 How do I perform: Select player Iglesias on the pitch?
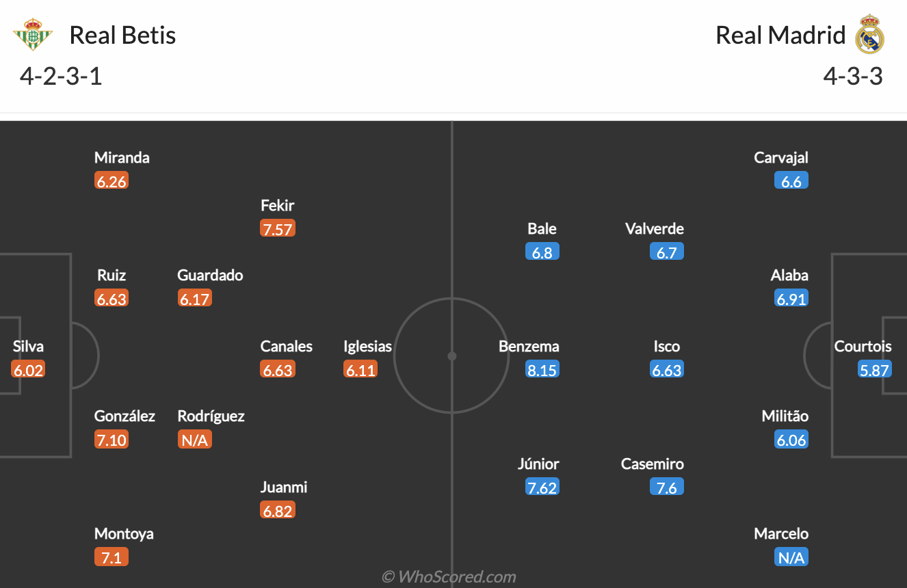tap(367, 347)
